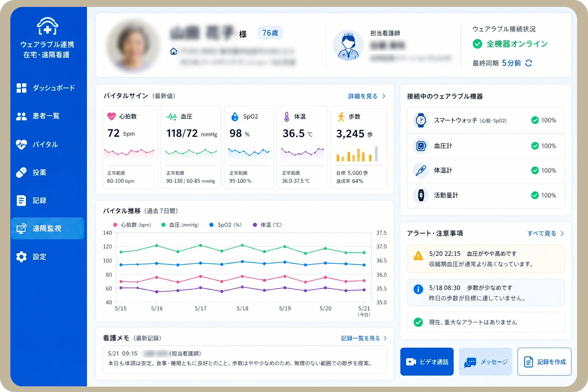This screenshot has width=588, height=392.
Task: Click the 歩数 walking person icon
Action: [x=341, y=117]
